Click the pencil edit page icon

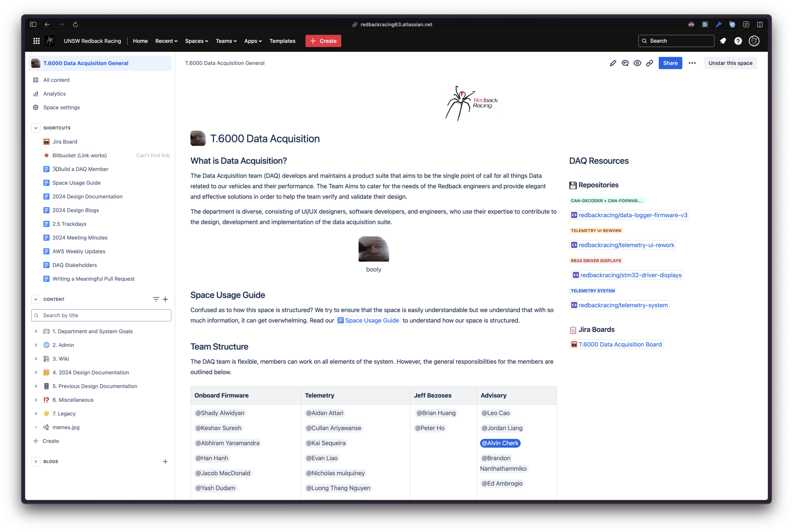point(612,63)
